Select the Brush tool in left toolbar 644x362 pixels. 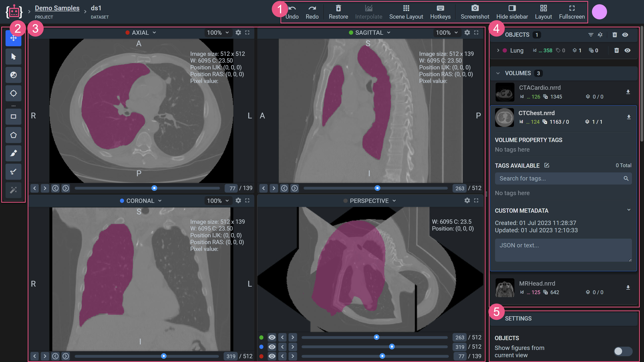13,153
